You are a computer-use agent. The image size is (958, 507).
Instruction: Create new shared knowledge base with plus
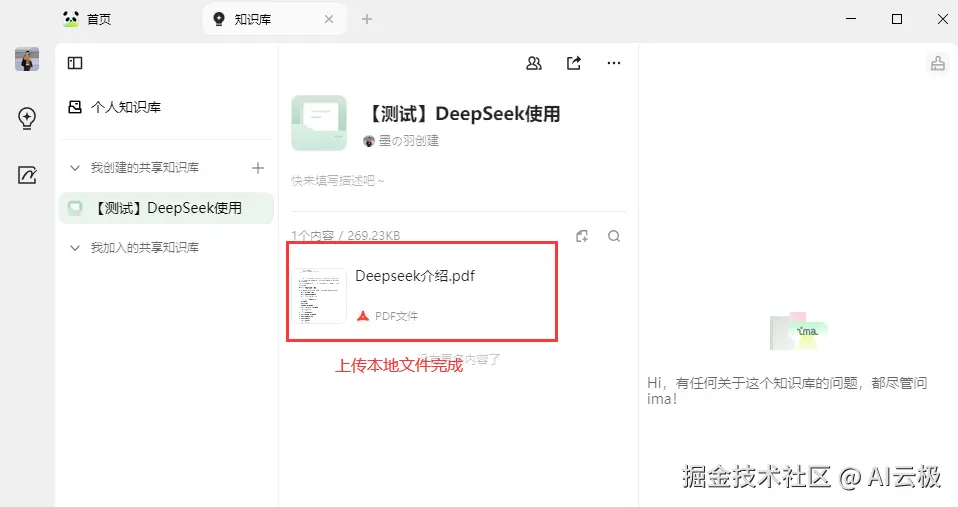(258, 168)
